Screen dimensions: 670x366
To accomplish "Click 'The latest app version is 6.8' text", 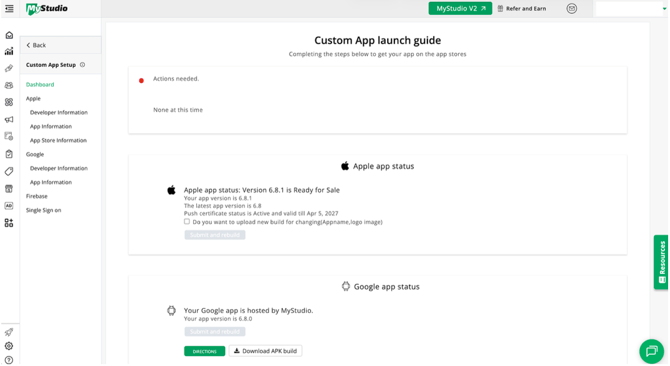I will pos(222,206).
